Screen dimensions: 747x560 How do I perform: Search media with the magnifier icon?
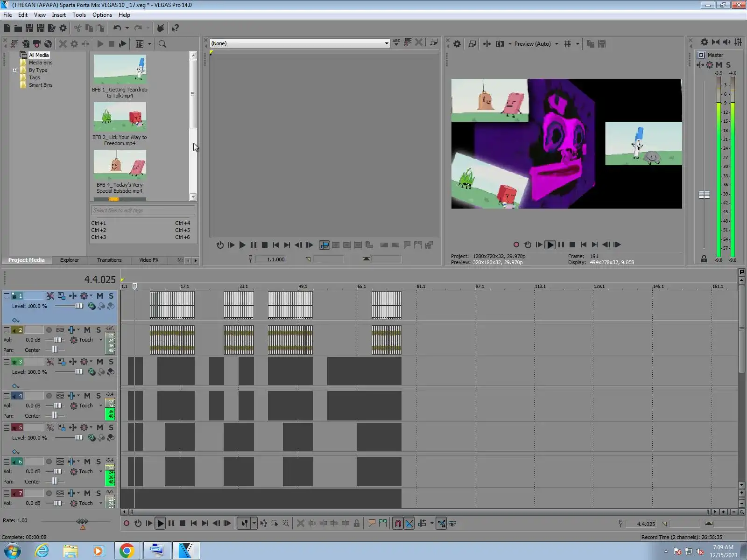click(x=162, y=44)
